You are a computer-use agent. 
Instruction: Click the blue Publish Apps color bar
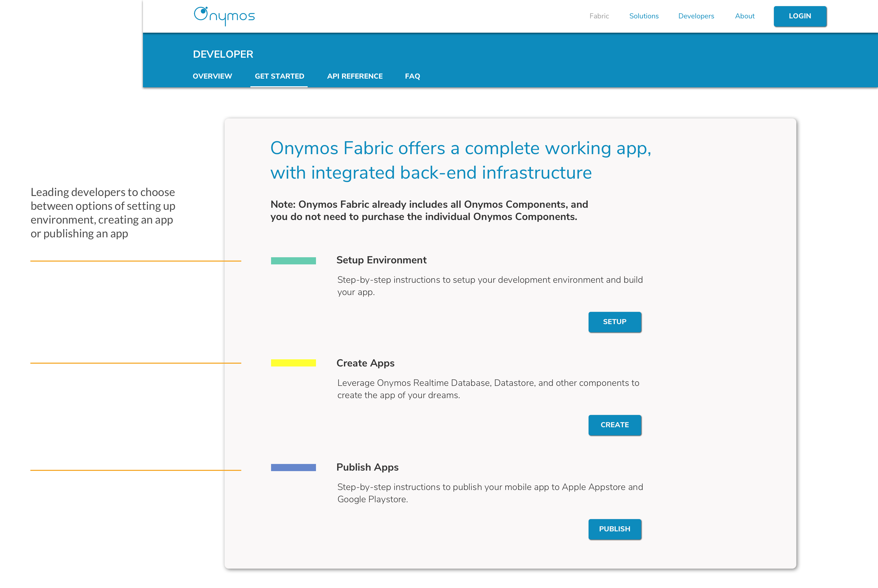tap(293, 467)
